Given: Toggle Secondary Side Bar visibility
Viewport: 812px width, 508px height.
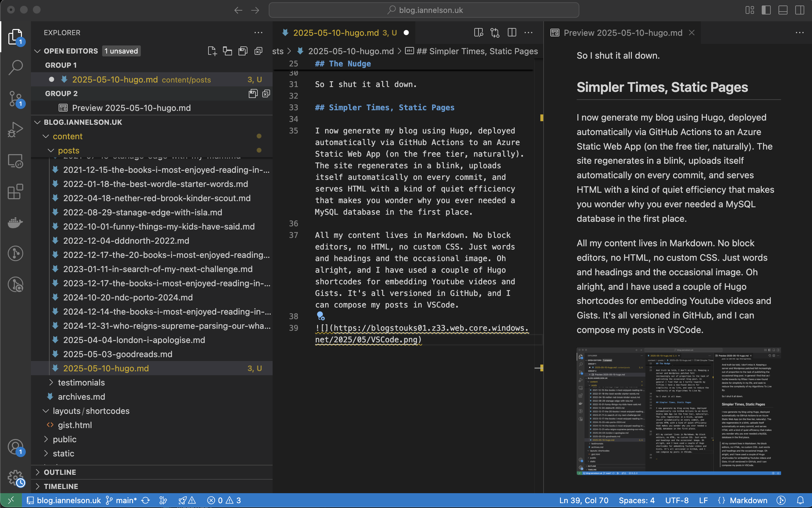Looking at the screenshot, I should (x=799, y=10).
